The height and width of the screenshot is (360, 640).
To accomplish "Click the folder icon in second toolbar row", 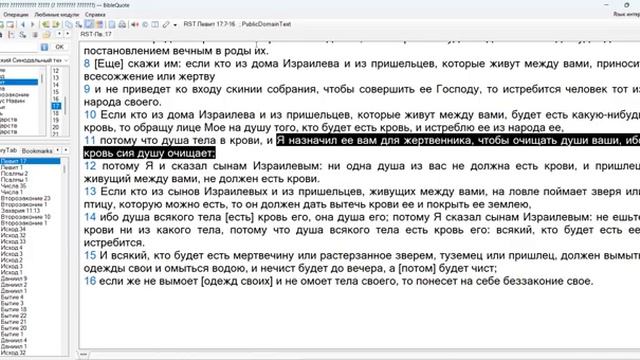I will [47, 35].
